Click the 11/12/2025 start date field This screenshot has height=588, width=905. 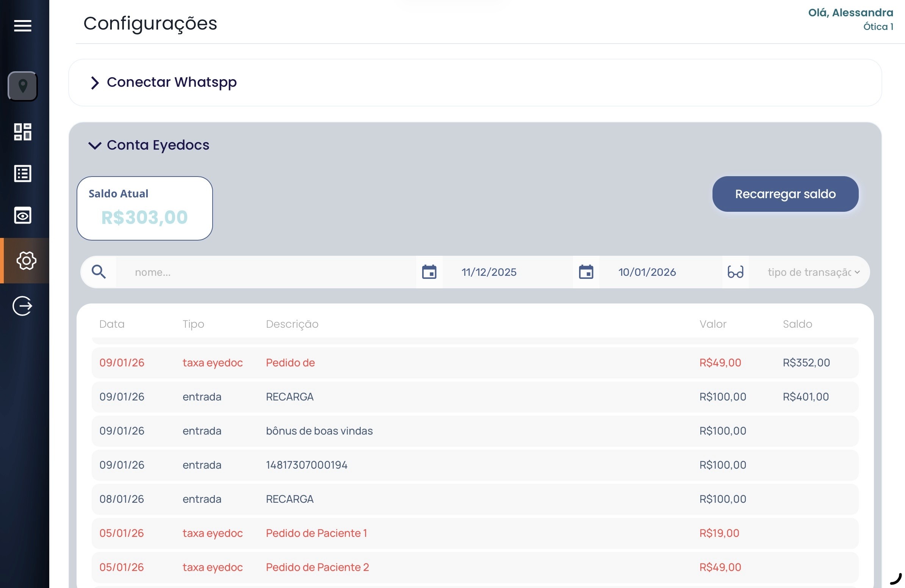click(489, 272)
